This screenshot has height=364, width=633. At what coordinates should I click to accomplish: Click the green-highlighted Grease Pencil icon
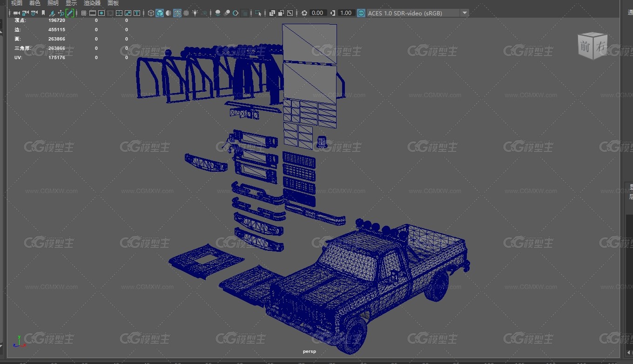click(x=70, y=13)
